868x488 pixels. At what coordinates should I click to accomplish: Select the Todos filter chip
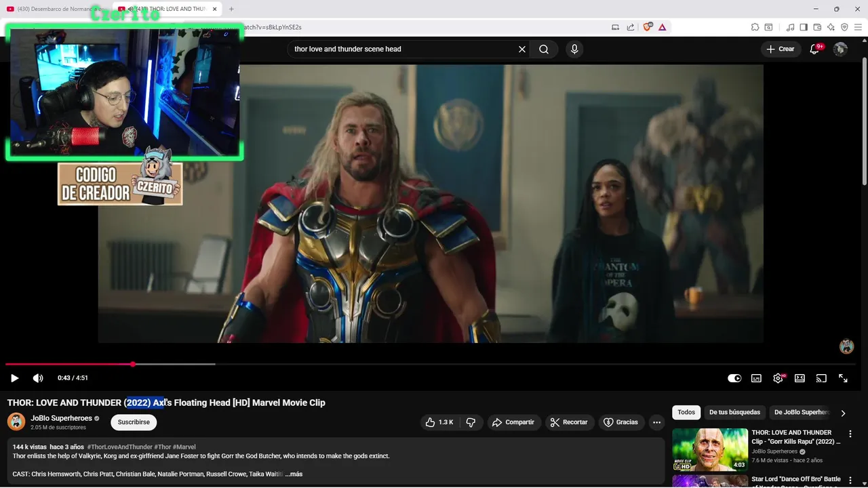click(686, 412)
